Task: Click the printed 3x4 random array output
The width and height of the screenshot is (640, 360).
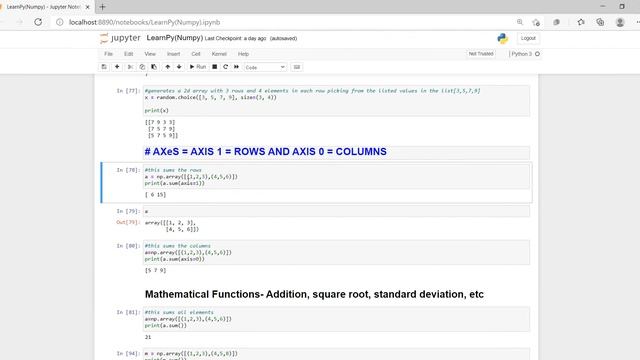Action: pos(161,129)
